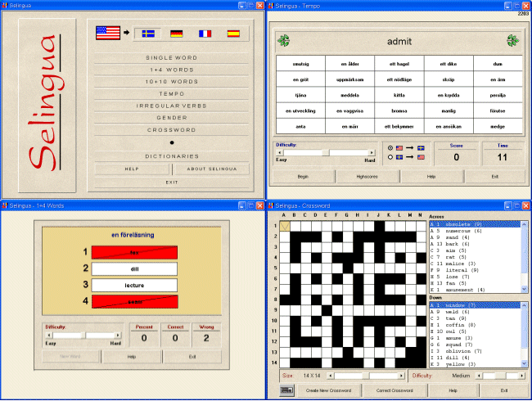Open 10+10 Words exercise from main menu

click(x=172, y=82)
